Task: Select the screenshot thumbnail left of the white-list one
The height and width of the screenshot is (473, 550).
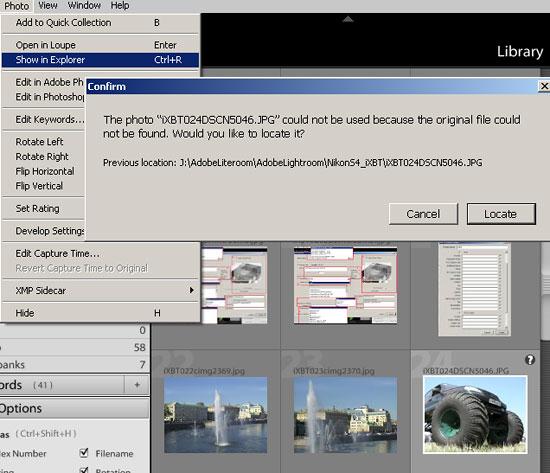Action: click(346, 285)
